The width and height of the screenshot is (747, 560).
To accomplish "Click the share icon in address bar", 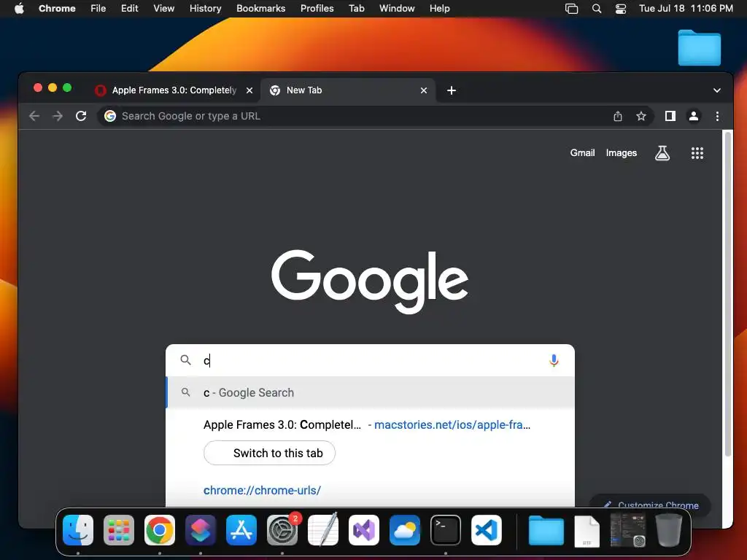I will click(618, 116).
